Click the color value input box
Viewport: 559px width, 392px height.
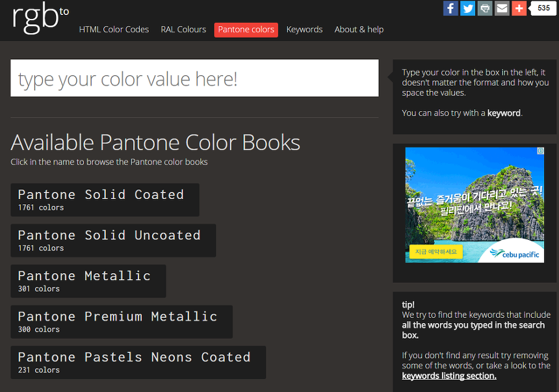tap(194, 79)
